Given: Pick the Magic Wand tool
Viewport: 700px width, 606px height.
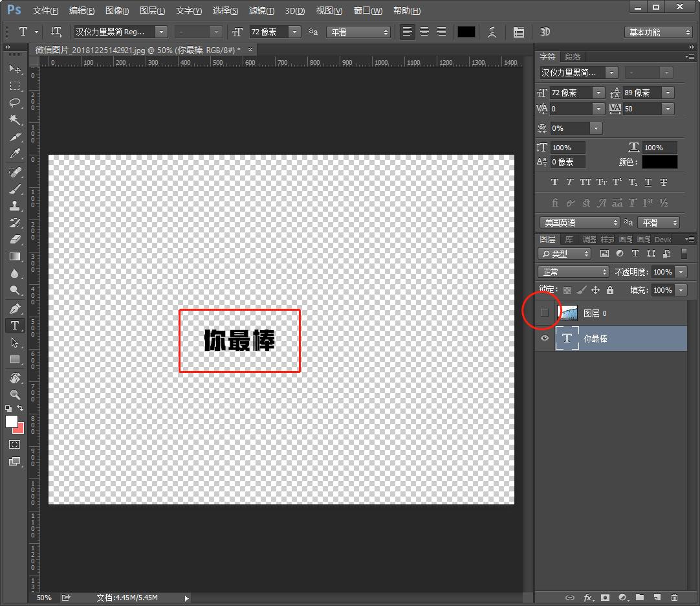Looking at the screenshot, I should pyautogui.click(x=15, y=120).
